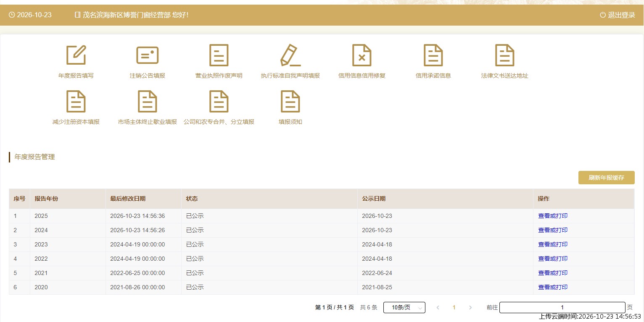The image size is (644, 322).
Task: Open 查看或打印 for report year 2023
Action: tap(553, 244)
